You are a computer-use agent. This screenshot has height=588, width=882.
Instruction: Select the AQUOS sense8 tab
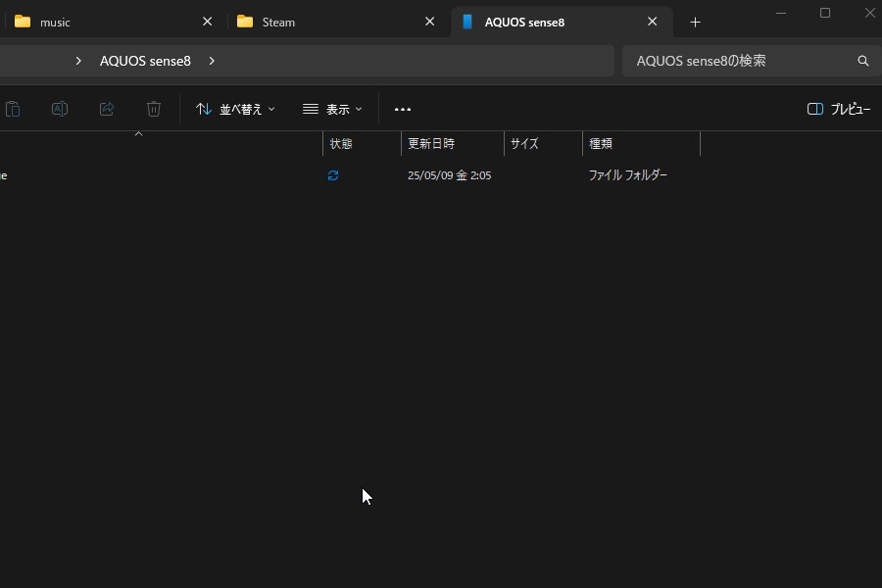562,22
